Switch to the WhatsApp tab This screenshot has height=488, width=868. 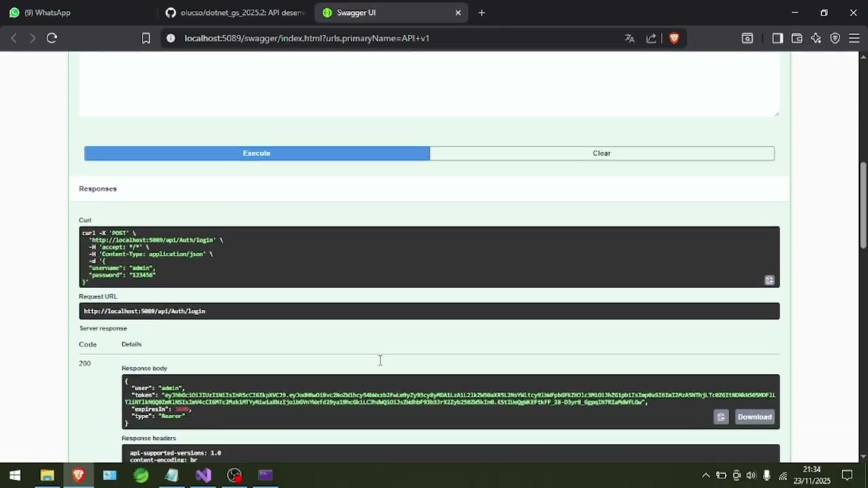coord(77,13)
